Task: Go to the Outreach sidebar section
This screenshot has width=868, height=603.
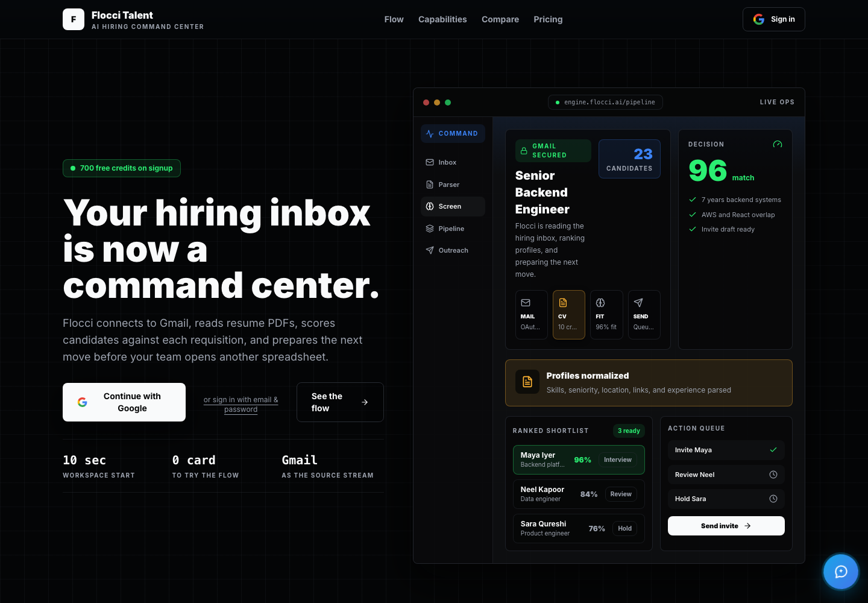Action: click(453, 250)
